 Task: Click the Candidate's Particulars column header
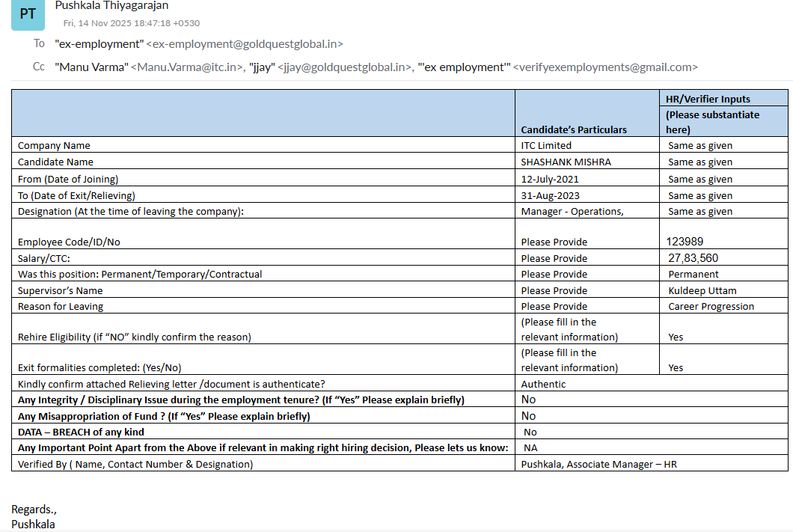[574, 129]
